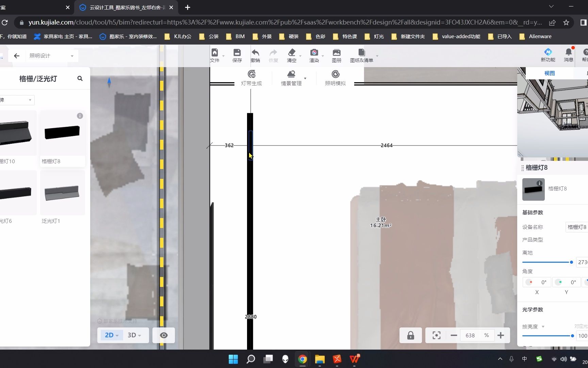Open the browser tab list chevron
Screen dimensions: 588x368
(x=551, y=7)
